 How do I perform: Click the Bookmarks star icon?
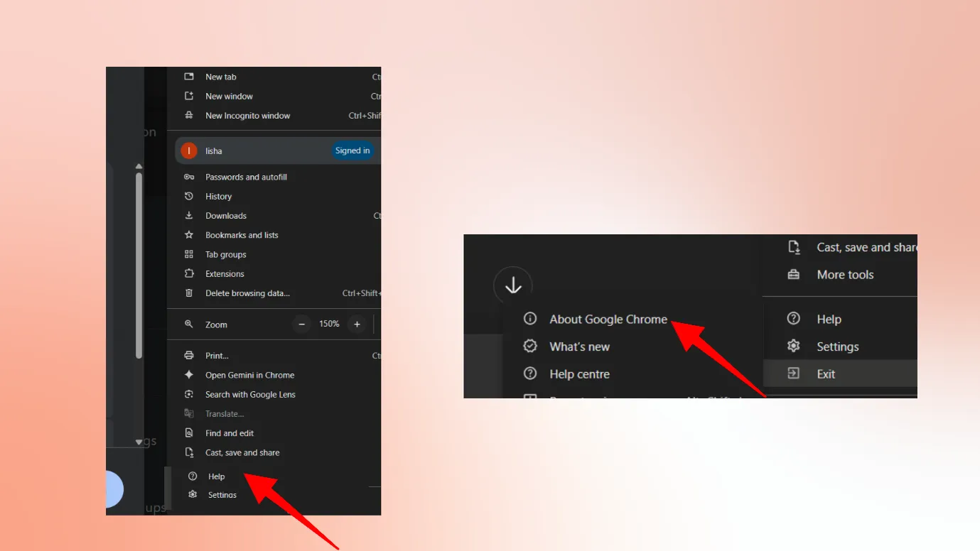point(189,235)
